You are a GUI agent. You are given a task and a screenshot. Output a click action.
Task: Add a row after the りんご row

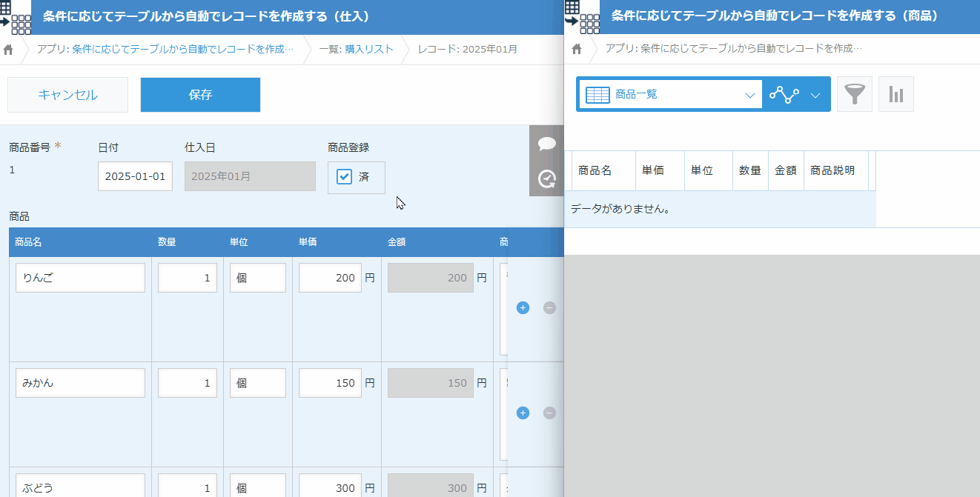tap(523, 307)
